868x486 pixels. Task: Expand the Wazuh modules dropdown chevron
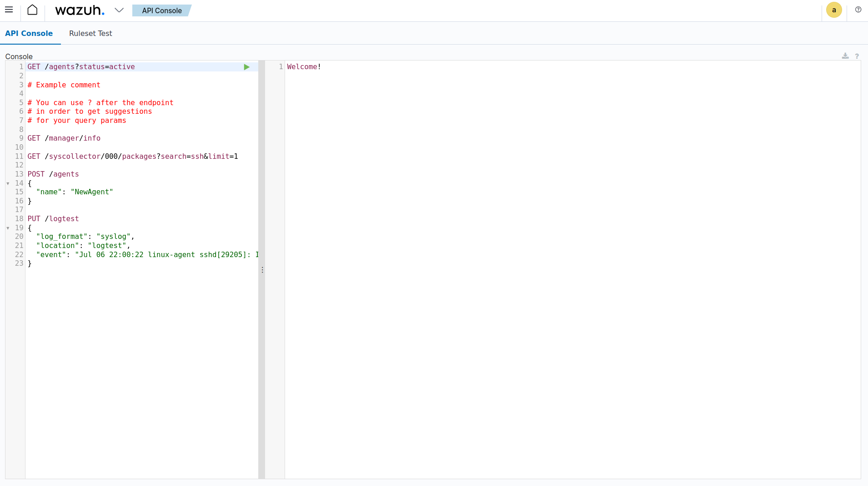[119, 10]
